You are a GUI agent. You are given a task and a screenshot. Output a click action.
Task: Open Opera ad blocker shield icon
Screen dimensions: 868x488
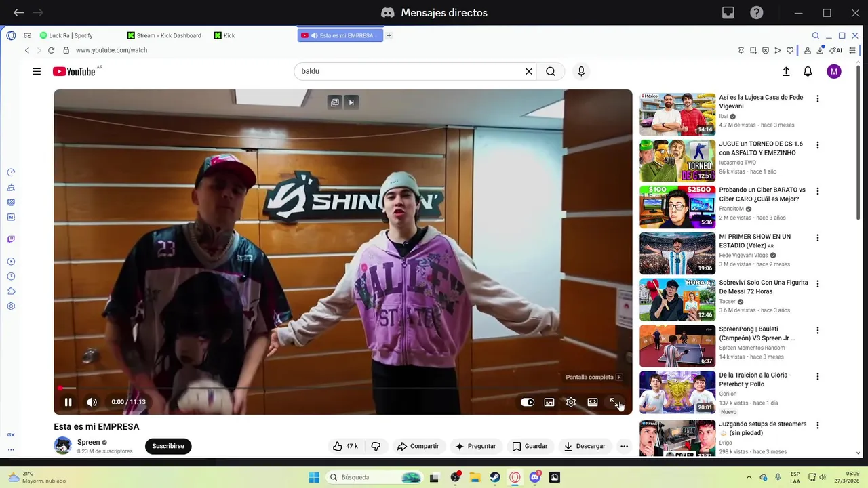tap(766, 50)
